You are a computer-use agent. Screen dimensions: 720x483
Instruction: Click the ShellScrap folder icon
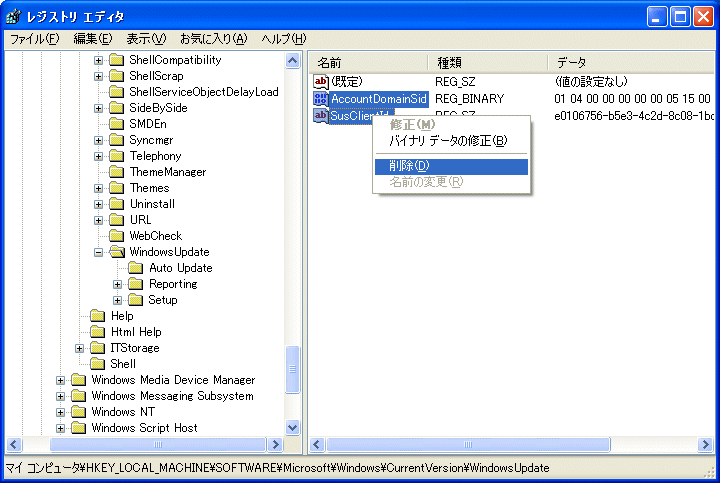coord(117,76)
